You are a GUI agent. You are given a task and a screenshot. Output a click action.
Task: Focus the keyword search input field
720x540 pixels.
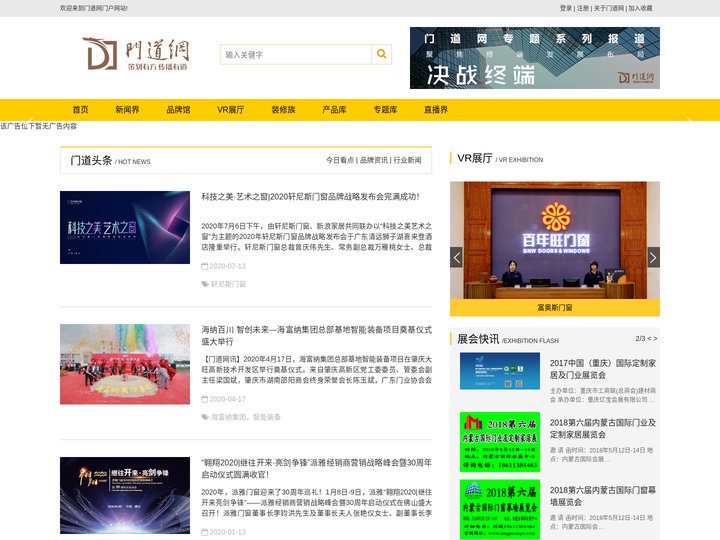[296, 54]
